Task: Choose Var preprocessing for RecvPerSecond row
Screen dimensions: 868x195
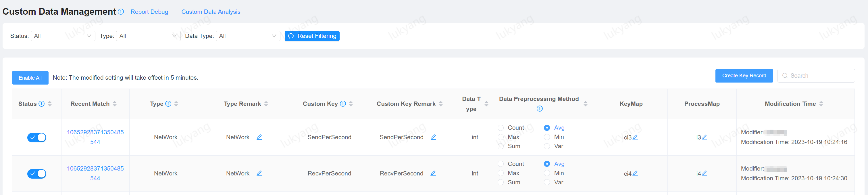Action: [547, 182]
